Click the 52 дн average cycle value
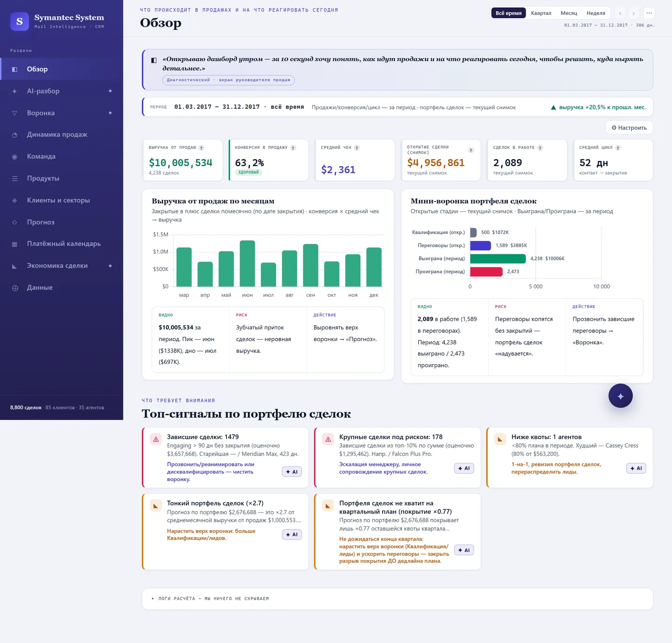The height and width of the screenshot is (643, 672). click(593, 163)
